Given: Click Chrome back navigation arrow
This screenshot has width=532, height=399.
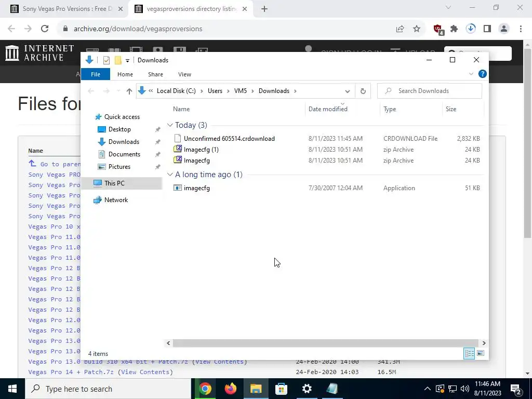Looking at the screenshot, I should (11, 29).
